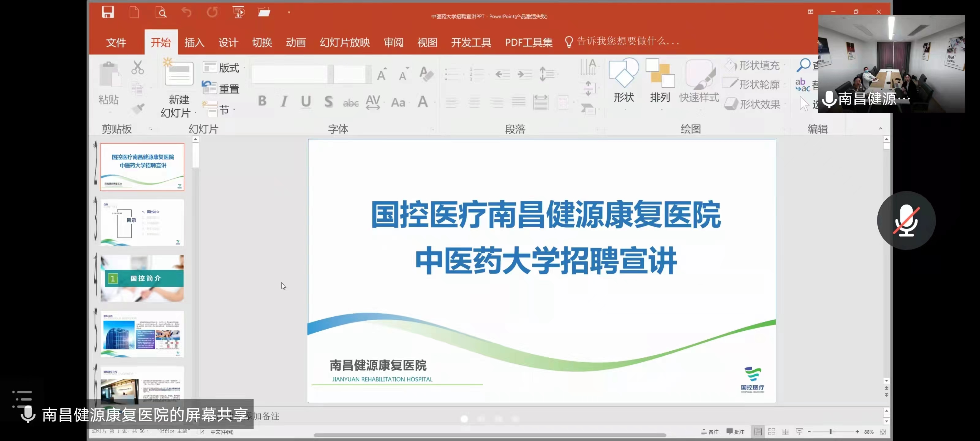
Task: Click the bulleted list icon
Action: pos(452,74)
